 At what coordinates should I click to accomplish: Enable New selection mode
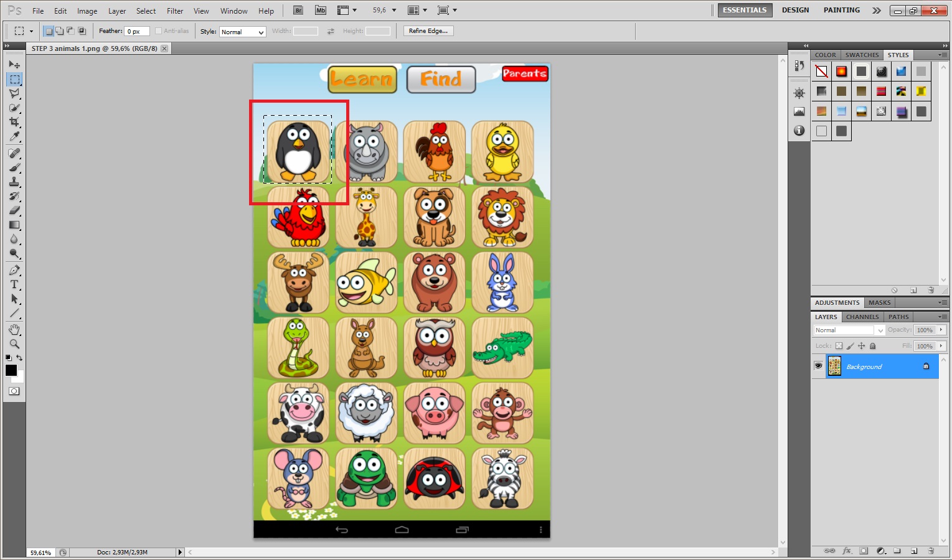(x=49, y=31)
